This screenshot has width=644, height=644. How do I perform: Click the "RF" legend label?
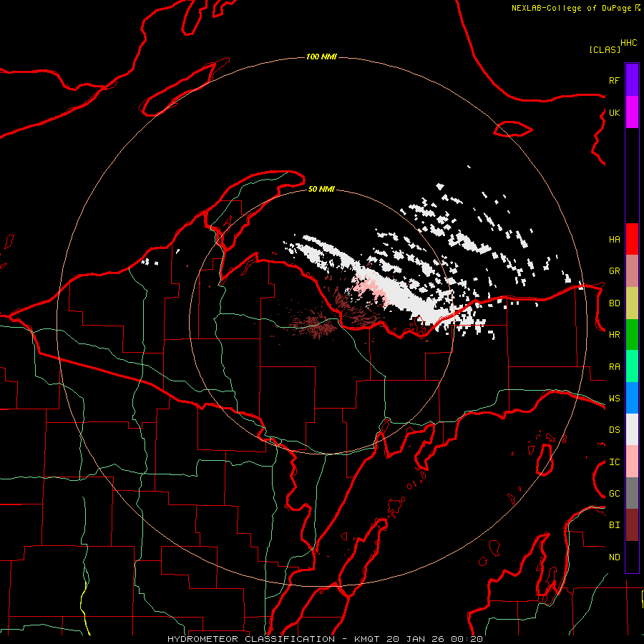pyautogui.click(x=614, y=80)
